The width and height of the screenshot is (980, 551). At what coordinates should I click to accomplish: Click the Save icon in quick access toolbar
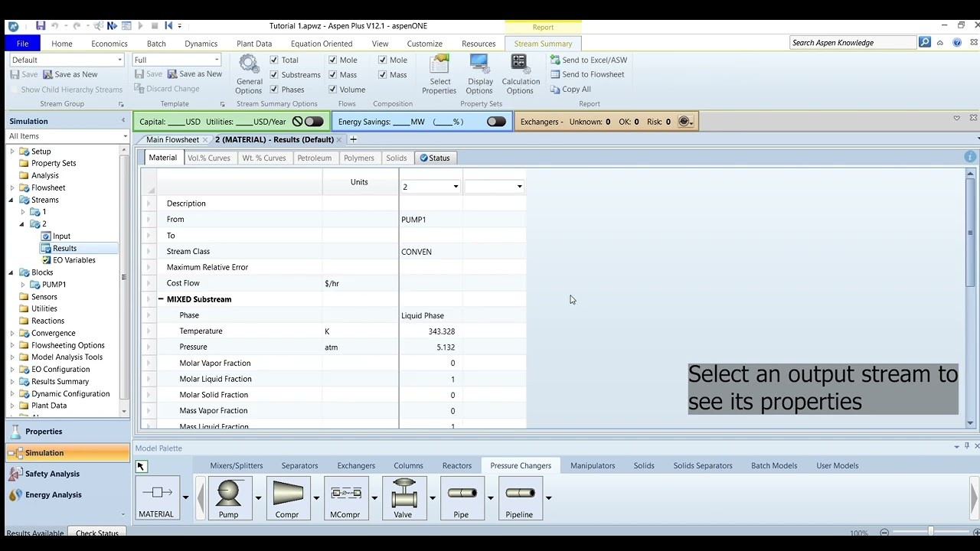tap(41, 26)
